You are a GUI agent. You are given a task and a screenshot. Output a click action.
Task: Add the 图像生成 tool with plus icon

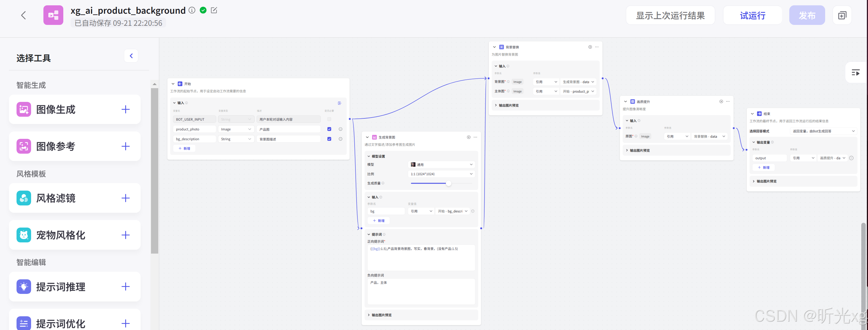(x=125, y=109)
